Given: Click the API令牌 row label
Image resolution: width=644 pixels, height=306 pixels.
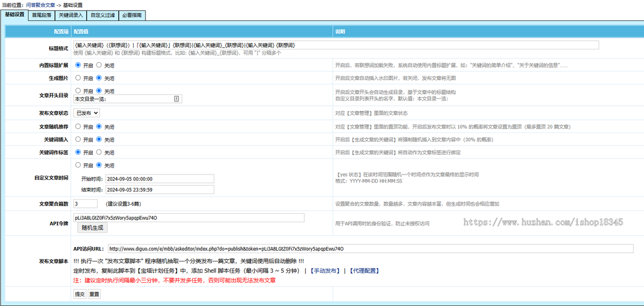Looking at the screenshot, I should pos(58,223).
